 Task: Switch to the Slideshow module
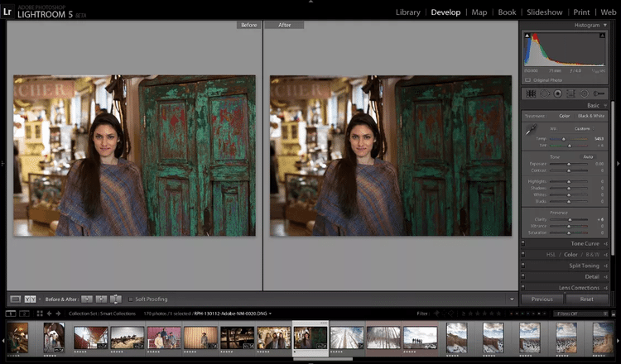coord(545,12)
